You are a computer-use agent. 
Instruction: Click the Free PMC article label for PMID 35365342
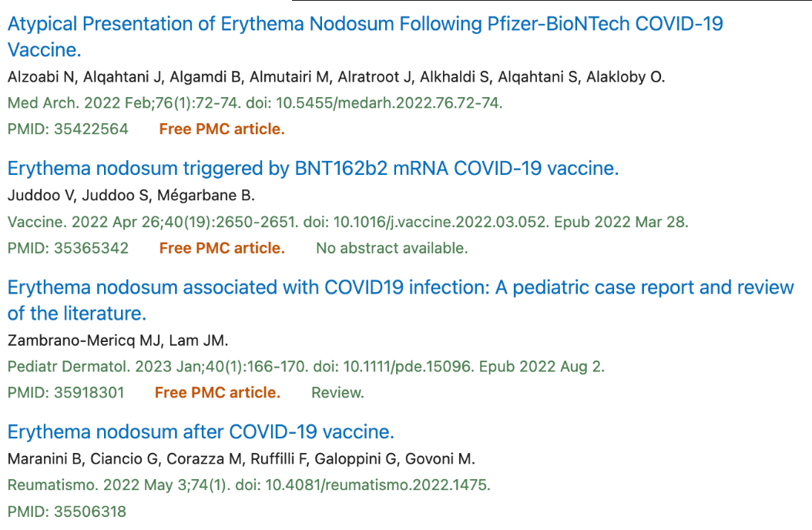[x=222, y=248]
